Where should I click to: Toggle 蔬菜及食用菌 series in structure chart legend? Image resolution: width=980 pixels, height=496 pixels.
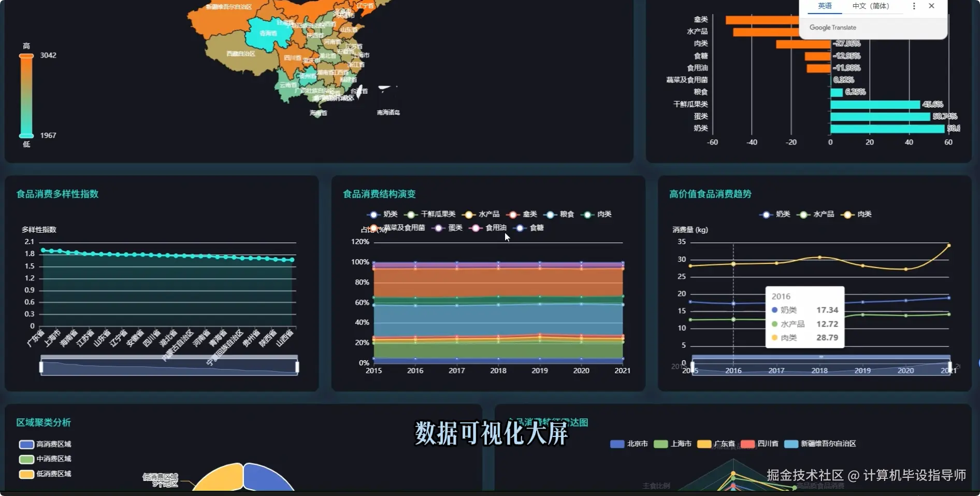(x=396, y=228)
